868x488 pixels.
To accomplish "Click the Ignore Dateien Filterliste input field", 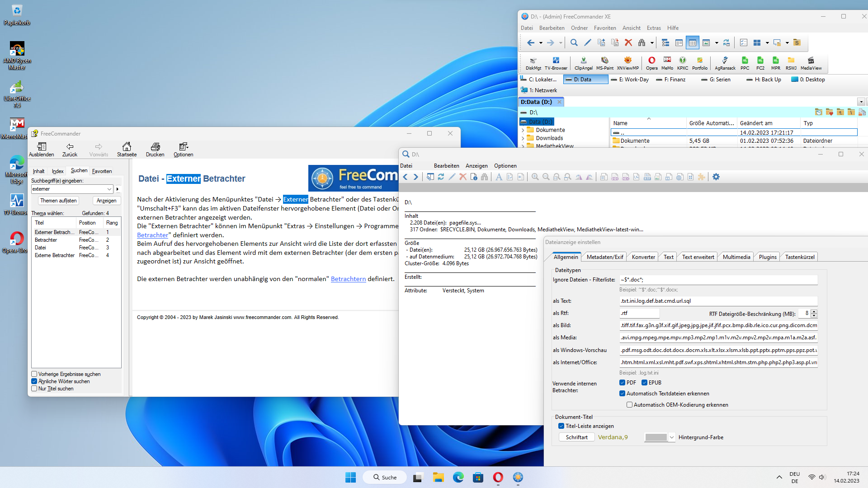I will (718, 280).
